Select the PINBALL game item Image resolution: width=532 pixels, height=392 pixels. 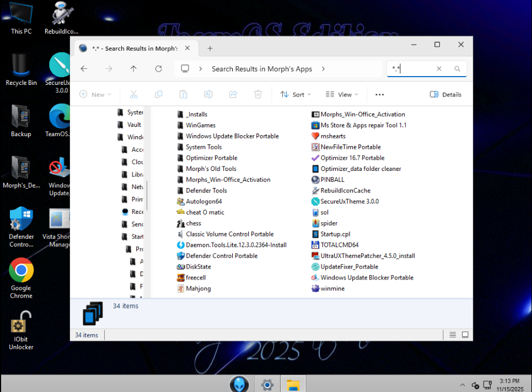[332, 180]
